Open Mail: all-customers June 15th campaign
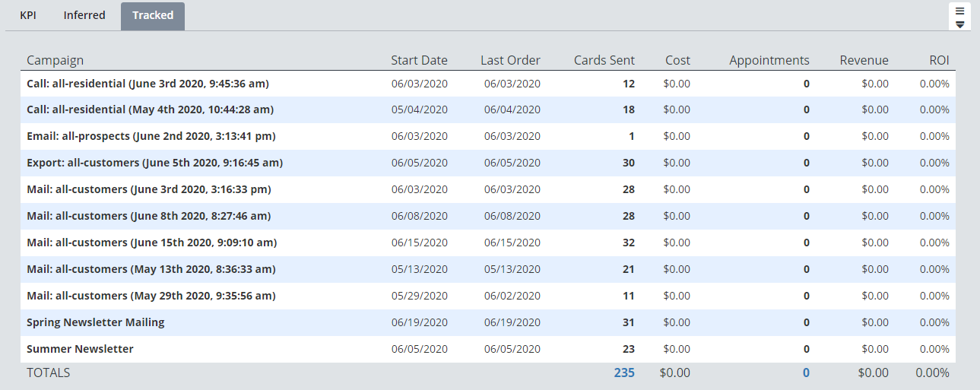980x390 pixels. pyautogui.click(x=151, y=243)
